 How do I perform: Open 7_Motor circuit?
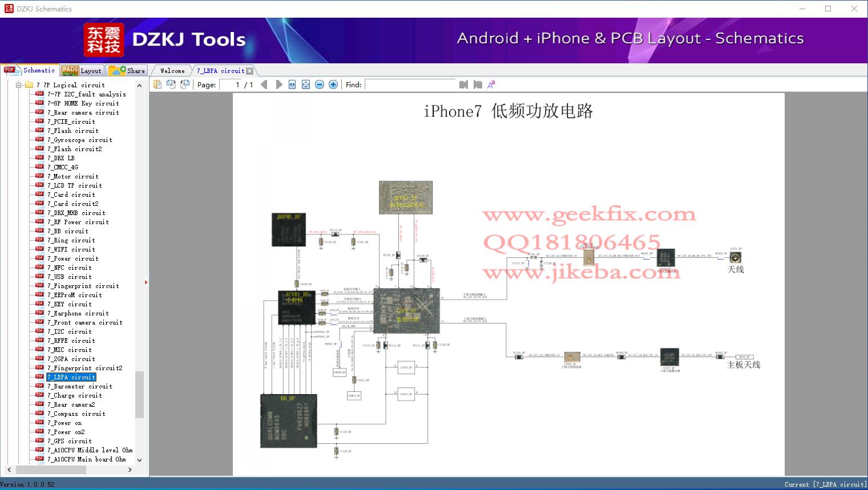click(73, 176)
